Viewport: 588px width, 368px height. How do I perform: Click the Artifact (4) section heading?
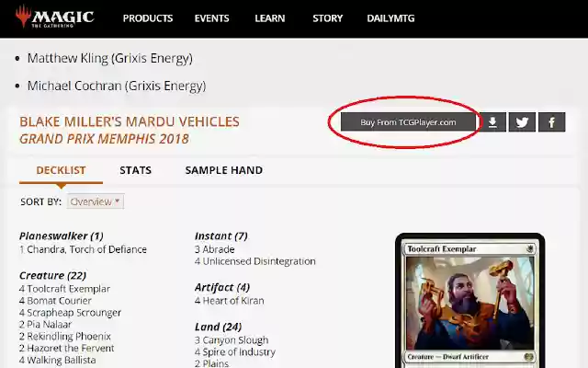222,288
